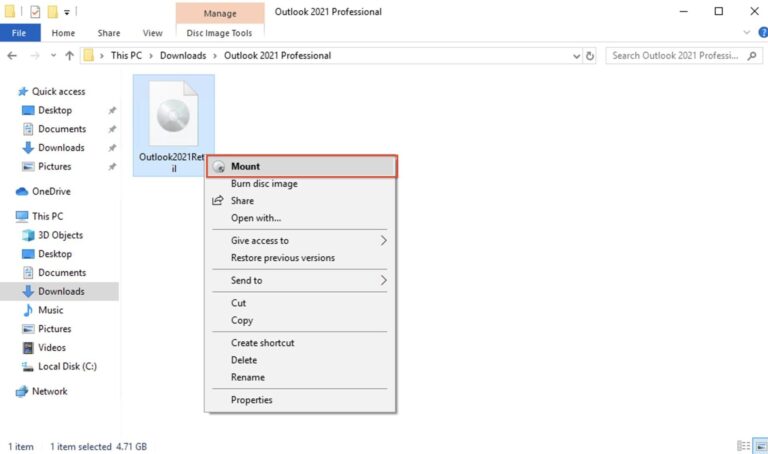Open Documents under This PC
Image resolution: width=768 pixels, height=454 pixels.
[x=62, y=272]
